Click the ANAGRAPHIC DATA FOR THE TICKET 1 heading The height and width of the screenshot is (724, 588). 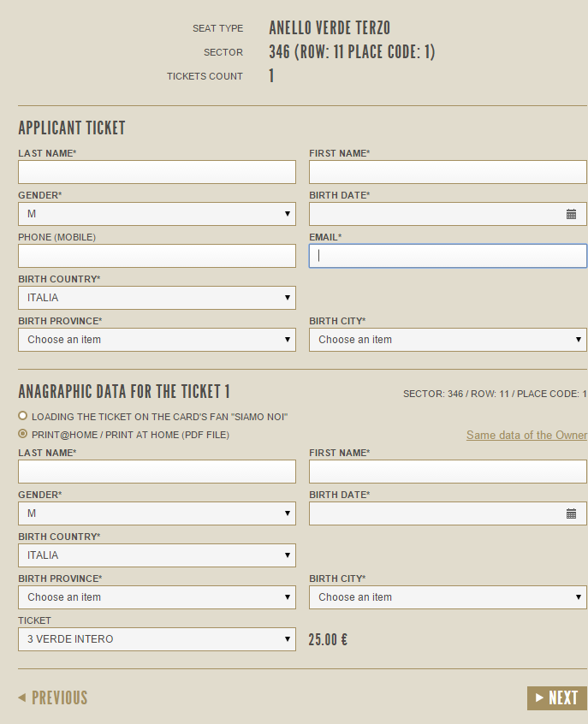coord(124,392)
